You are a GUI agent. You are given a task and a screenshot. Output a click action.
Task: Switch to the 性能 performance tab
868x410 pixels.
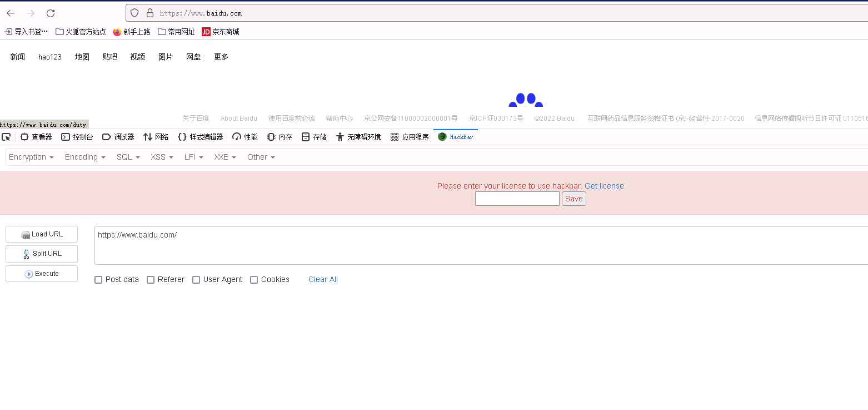point(245,137)
